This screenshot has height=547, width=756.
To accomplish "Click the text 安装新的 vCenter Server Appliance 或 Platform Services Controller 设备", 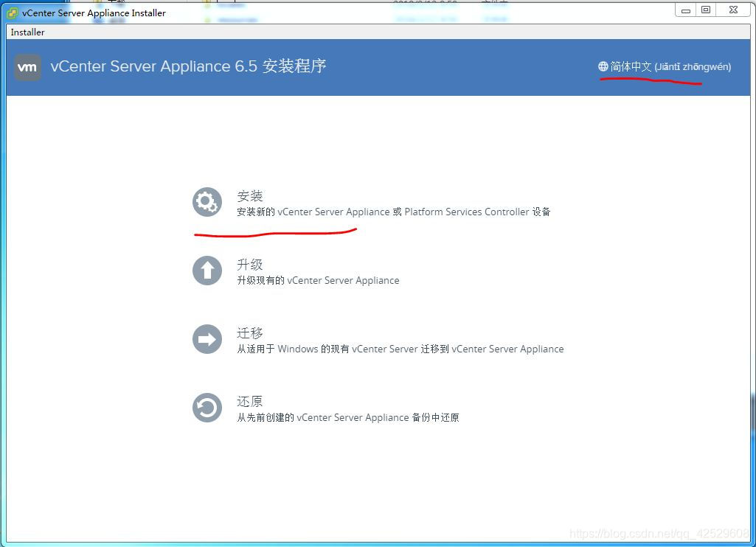I will pyautogui.click(x=393, y=212).
